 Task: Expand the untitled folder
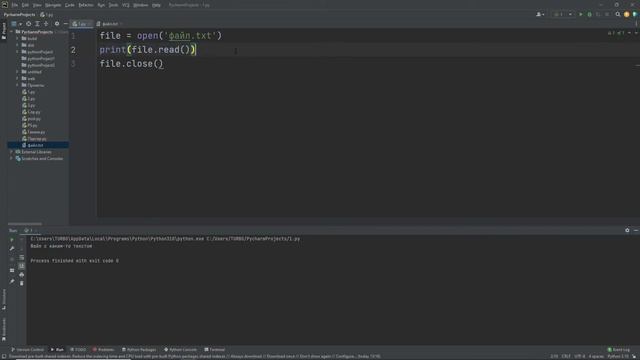point(18,72)
